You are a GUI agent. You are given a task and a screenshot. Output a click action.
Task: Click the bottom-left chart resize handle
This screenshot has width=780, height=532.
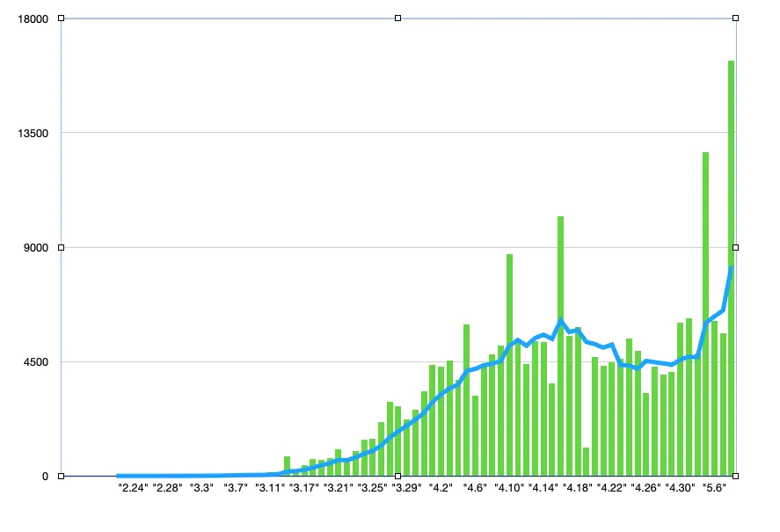point(61,476)
